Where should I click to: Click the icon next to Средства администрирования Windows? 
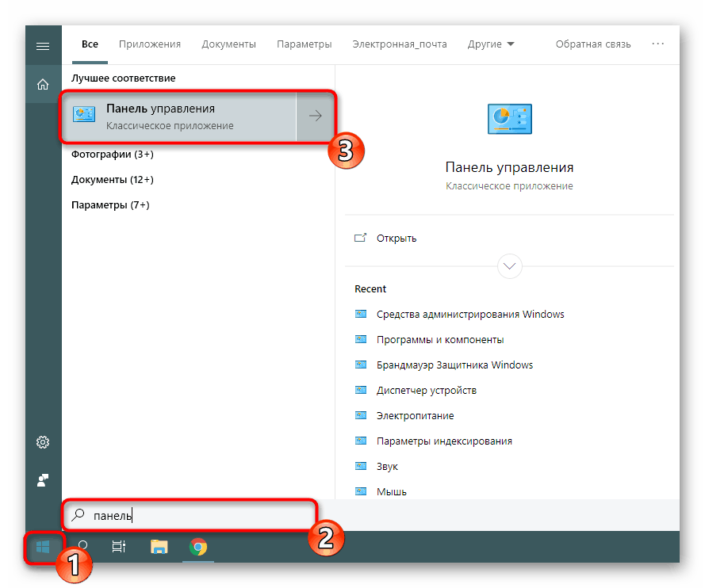point(361,314)
